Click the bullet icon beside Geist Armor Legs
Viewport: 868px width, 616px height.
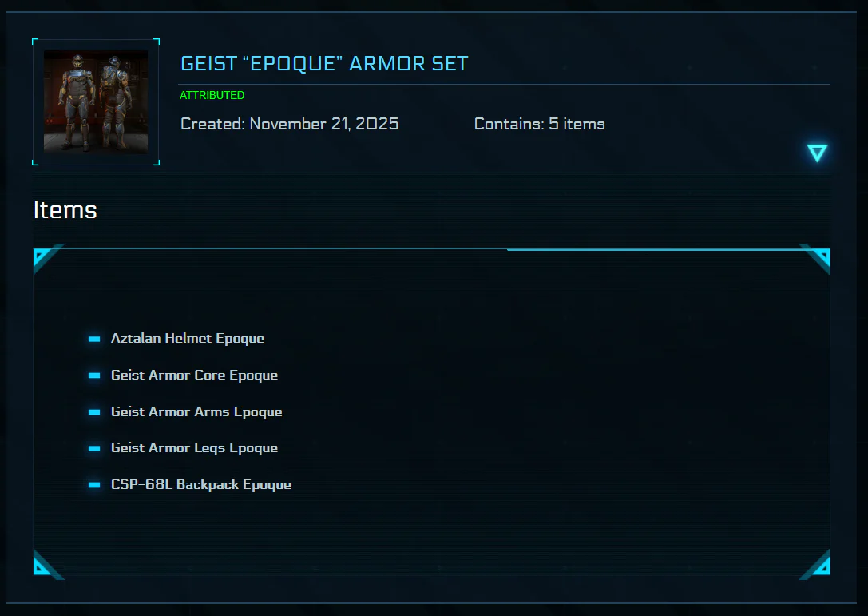[x=94, y=448]
